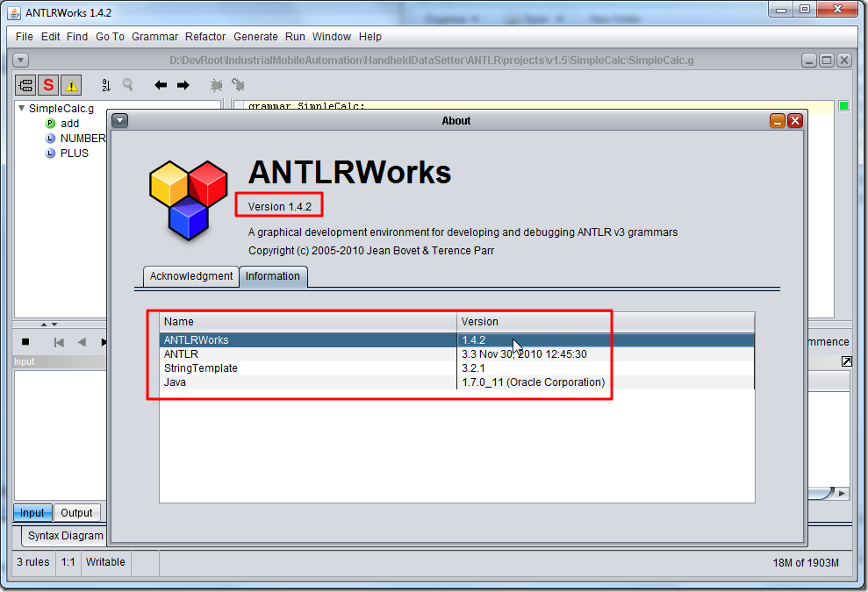
Task: Click the Name column header
Action: click(x=308, y=322)
